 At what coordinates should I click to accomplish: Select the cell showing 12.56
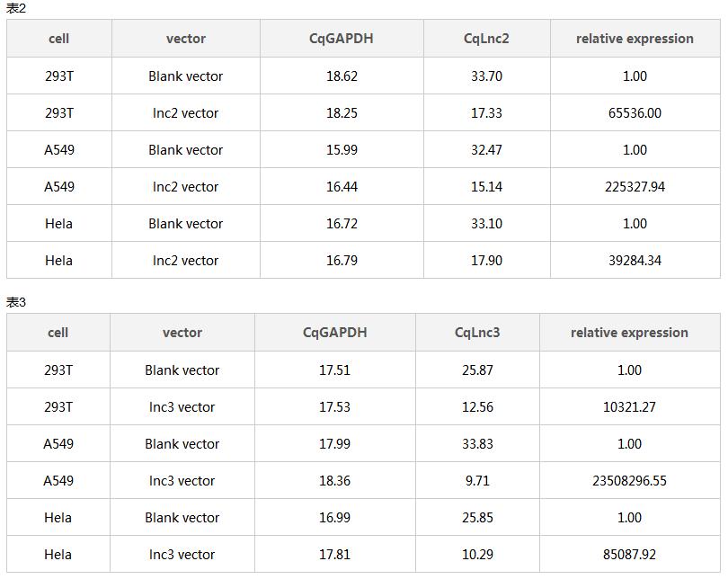pyautogui.click(x=477, y=407)
